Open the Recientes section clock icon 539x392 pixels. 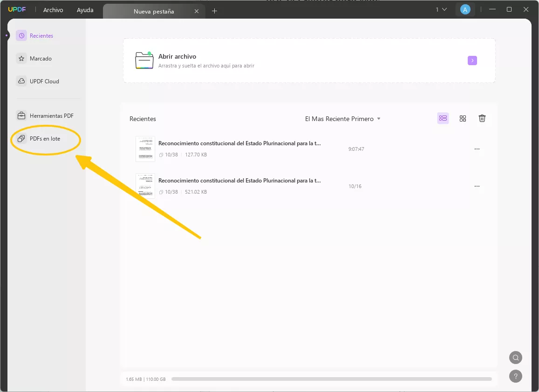[x=21, y=35]
